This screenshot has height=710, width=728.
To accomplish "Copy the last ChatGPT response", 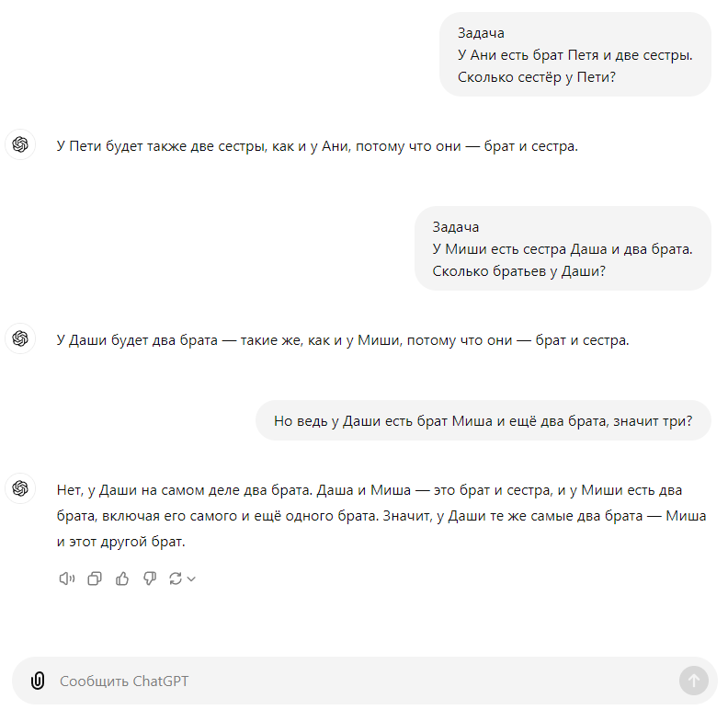I will [x=94, y=578].
